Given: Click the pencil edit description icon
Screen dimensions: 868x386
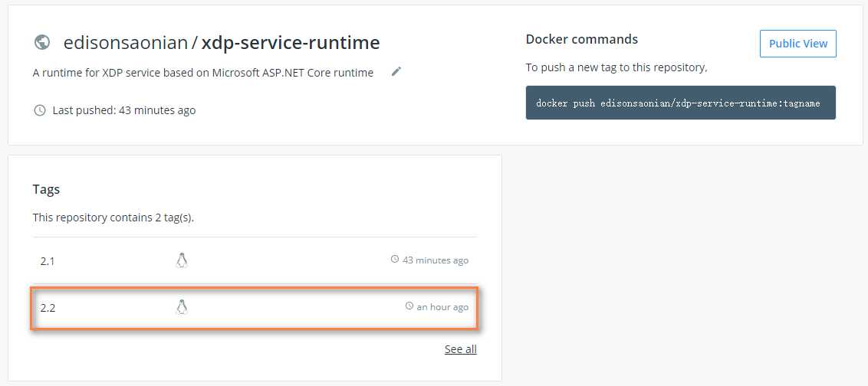Looking at the screenshot, I should coord(396,72).
